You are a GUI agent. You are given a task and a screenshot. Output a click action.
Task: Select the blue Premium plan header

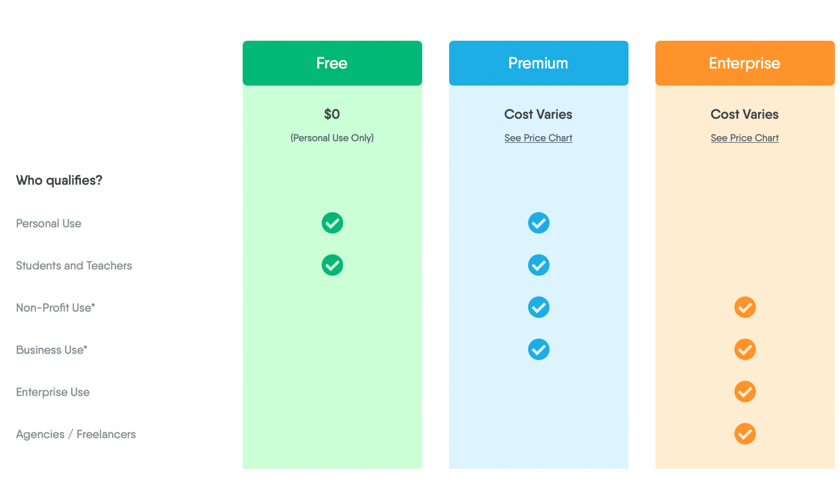point(538,63)
